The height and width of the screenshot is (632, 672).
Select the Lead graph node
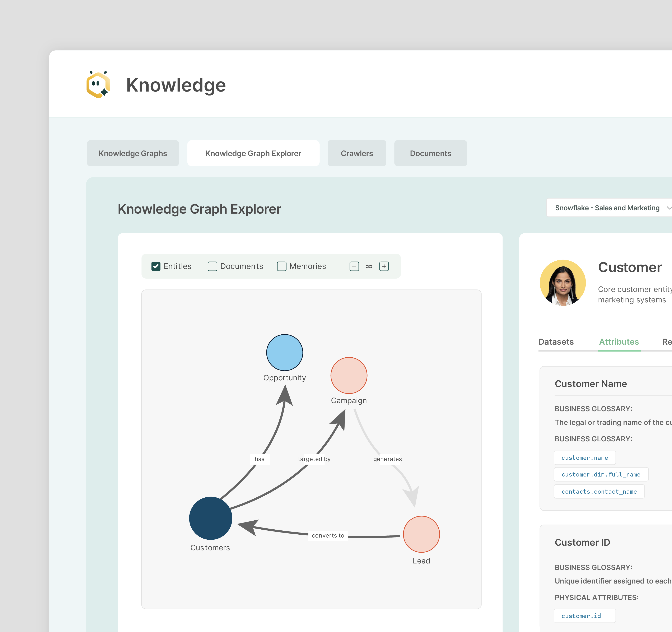coord(421,534)
